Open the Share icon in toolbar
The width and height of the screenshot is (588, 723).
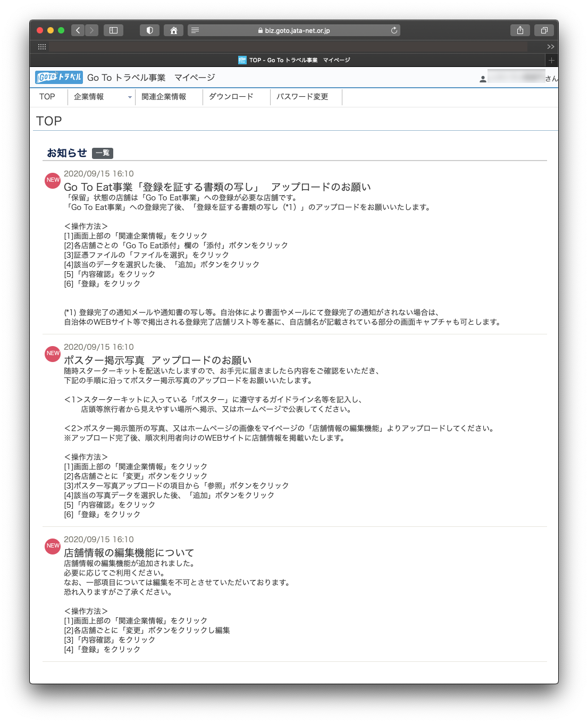click(x=520, y=30)
